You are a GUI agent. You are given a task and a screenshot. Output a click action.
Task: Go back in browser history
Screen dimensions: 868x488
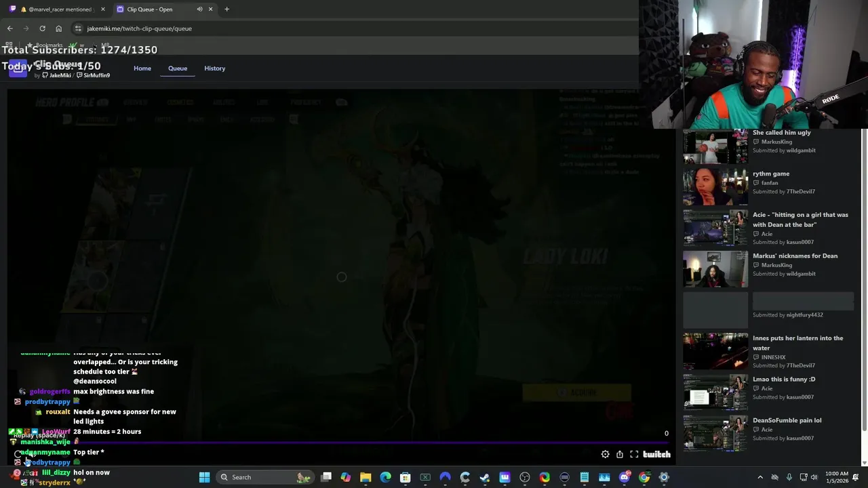point(9,28)
